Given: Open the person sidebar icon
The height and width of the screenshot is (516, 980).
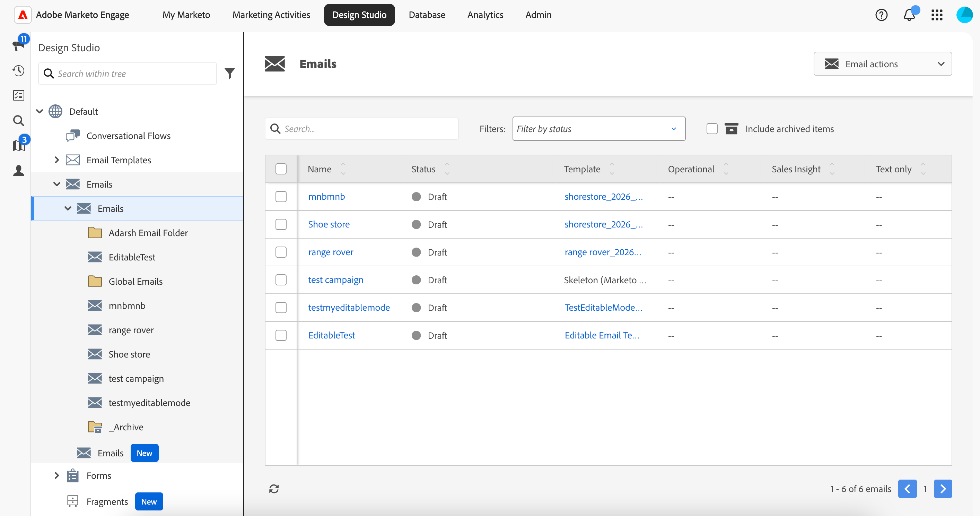Looking at the screenshot, I should coord(19,170).
